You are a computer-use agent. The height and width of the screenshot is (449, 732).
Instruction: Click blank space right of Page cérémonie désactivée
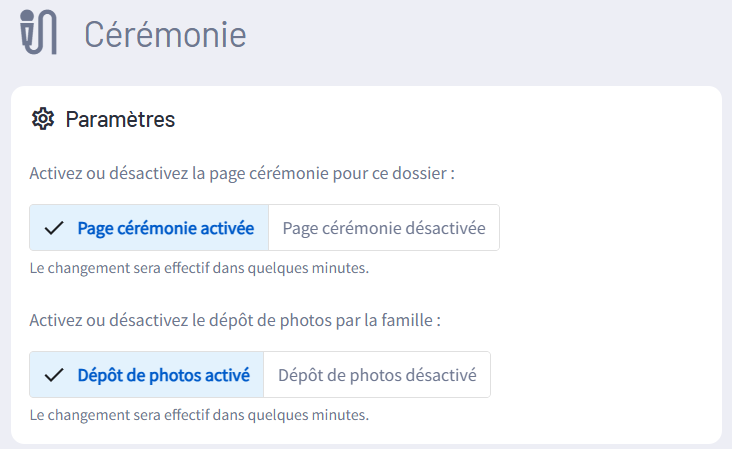pos(610,228)
